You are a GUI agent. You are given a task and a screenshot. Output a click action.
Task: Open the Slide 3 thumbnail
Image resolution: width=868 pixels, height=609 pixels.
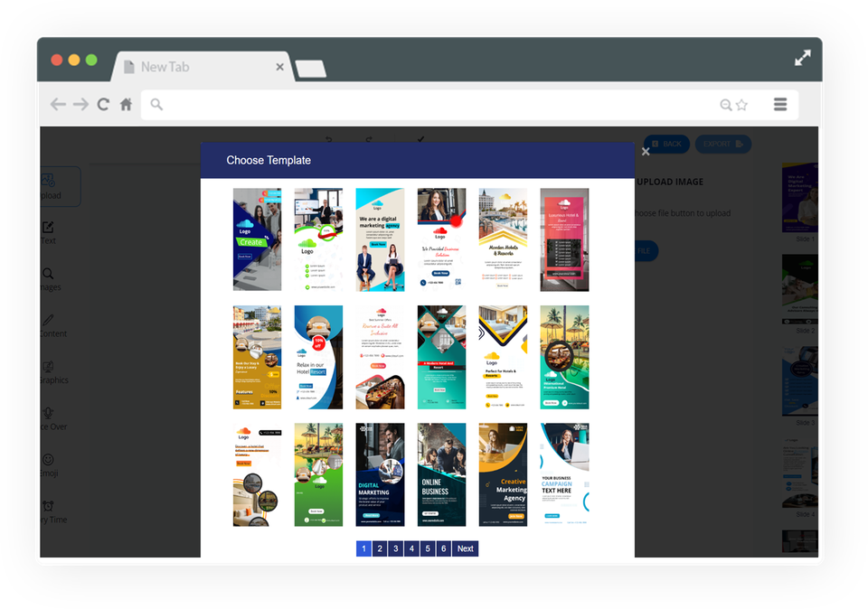(x=800, y=381)
